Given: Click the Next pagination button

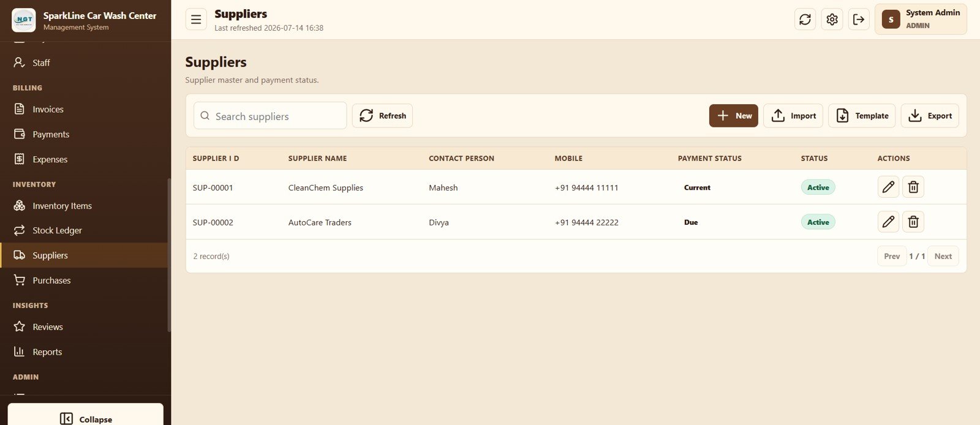Looking at the screenshot, I should [943, 256].
